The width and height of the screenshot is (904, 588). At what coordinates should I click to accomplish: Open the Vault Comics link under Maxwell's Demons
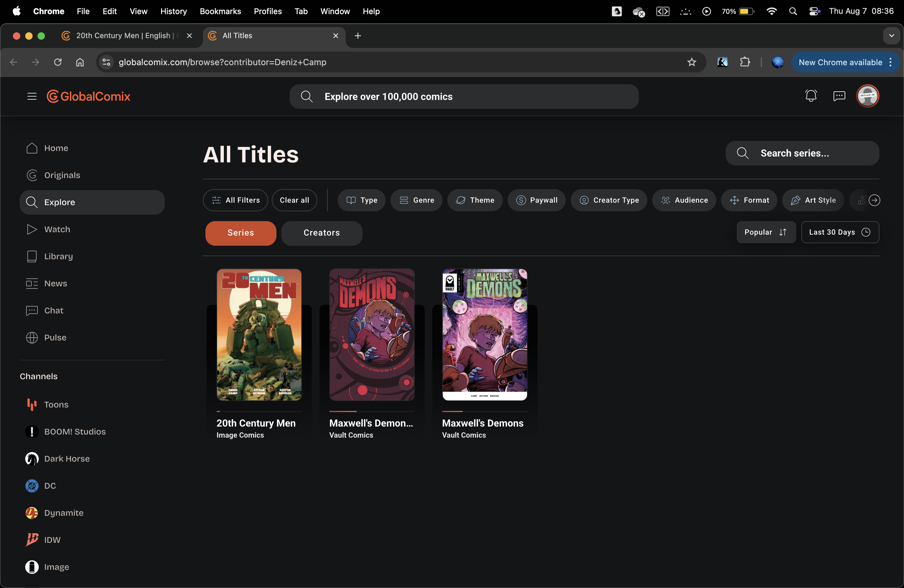(x=464, y=435)
